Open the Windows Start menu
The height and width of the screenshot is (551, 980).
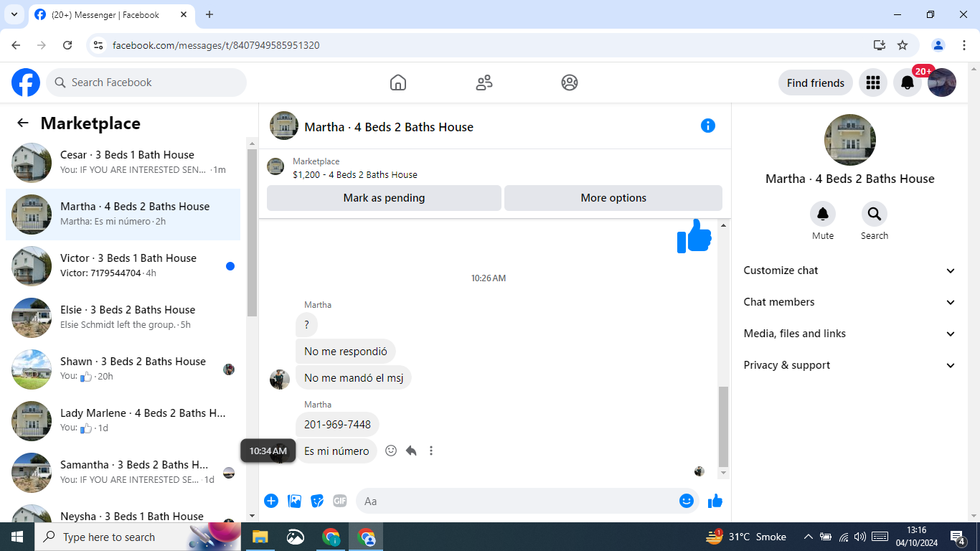pyautogui.click(x=16, y=537)
